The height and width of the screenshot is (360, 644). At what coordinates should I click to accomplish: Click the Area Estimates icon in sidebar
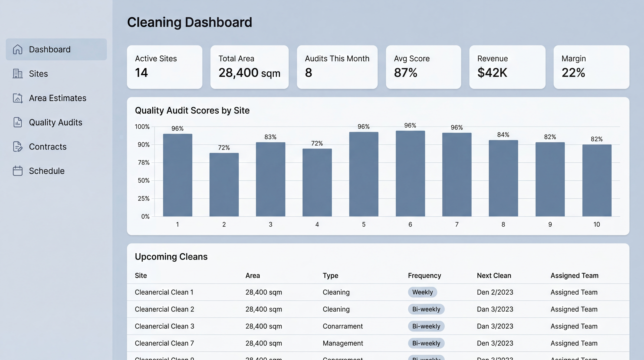[18, 98]
